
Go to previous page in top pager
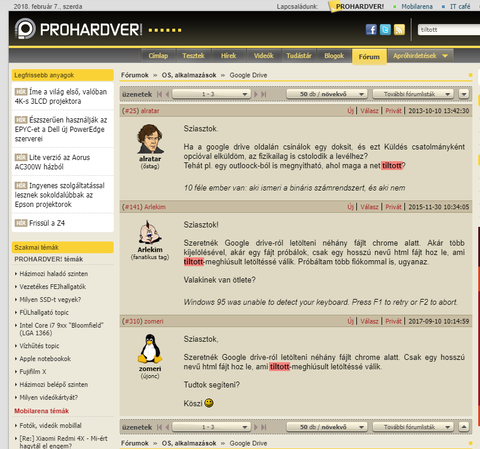167,94
